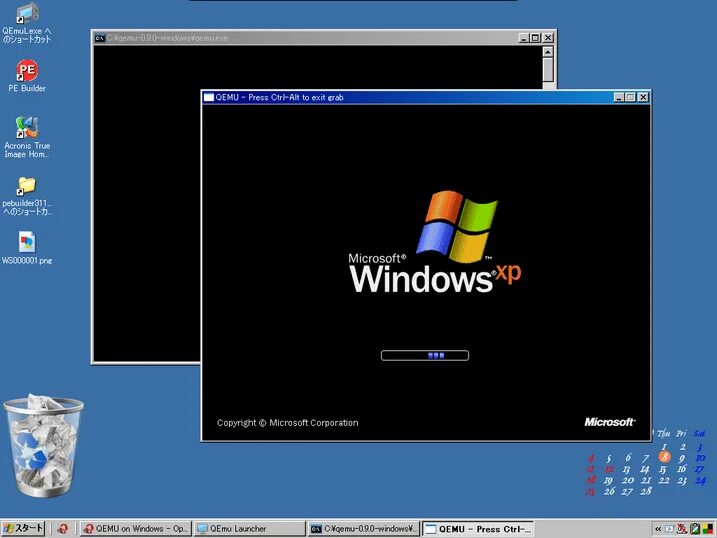
Task: Switch to the QEmu Launcher taskbar button
Action: tap(249, 529)
